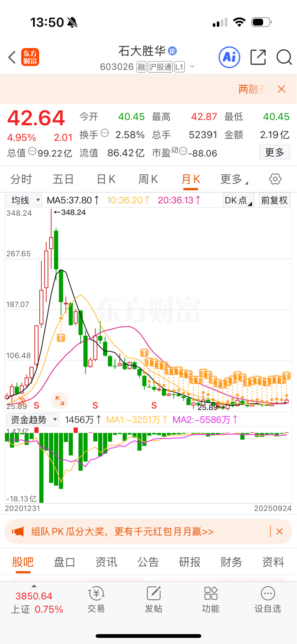
Task: Open the 资料 tab
Action: click(x=273, y=562)
